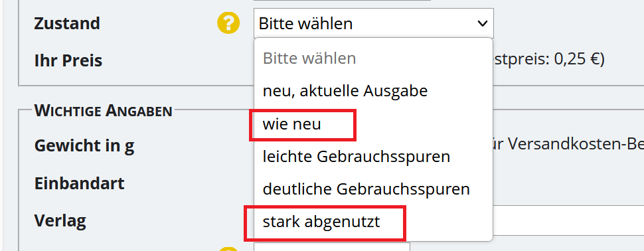Click the Wichtige Angaben section heading
644x251 pixels.
(x=103, y=110)
